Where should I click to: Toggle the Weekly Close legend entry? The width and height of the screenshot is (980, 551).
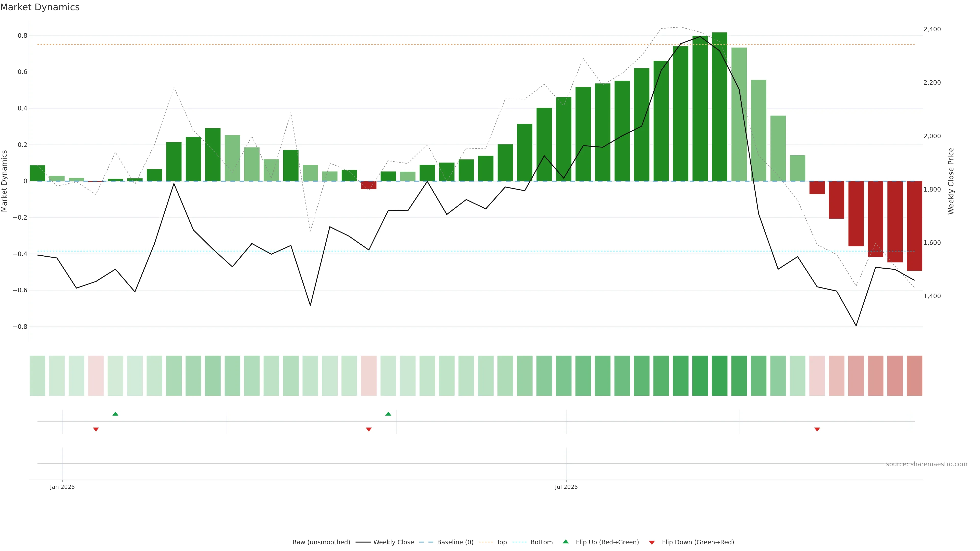(x=393, y=542)
